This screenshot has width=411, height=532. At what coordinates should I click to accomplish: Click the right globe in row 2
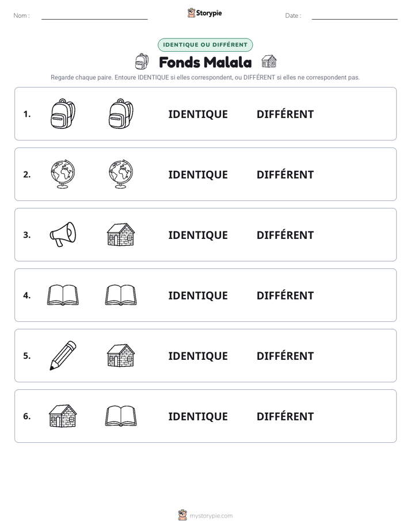[121, 174]
